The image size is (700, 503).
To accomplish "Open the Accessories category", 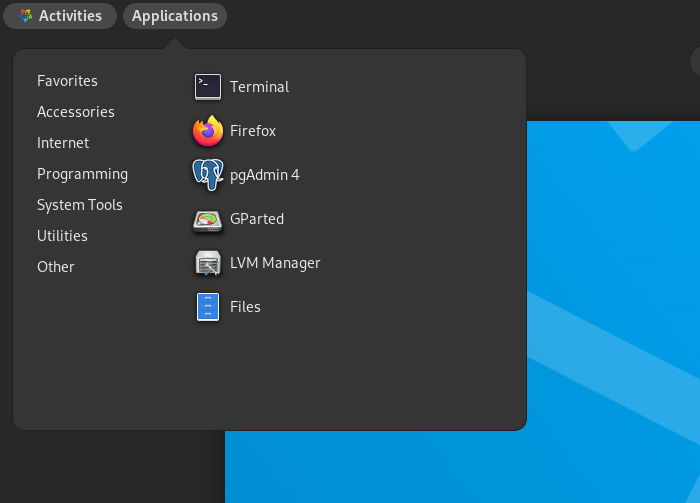I will (x=76, y=112).
